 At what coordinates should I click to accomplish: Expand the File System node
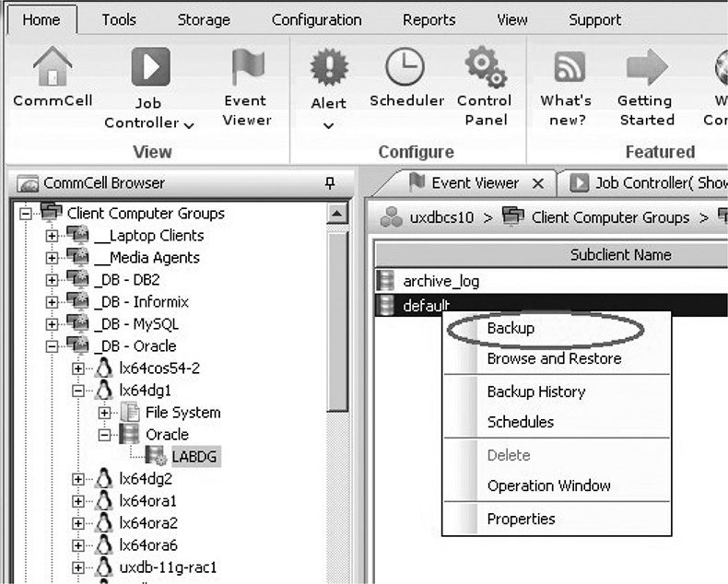[x=104, y=413]
